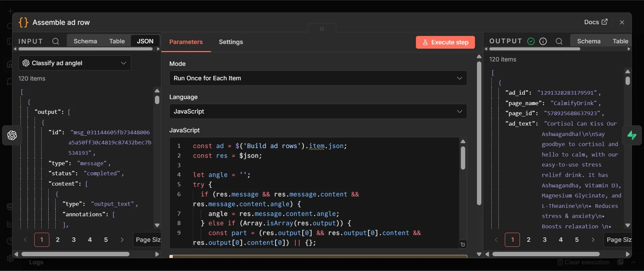Click the green success check icon in OUTPUT
This screenshot has width=644, height=271.
[x=531, y=41]
